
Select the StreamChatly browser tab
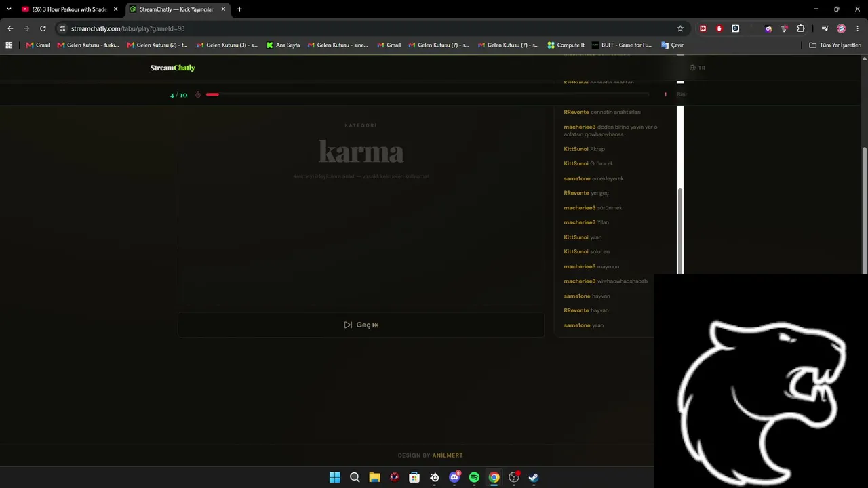[x=178, y=9]
